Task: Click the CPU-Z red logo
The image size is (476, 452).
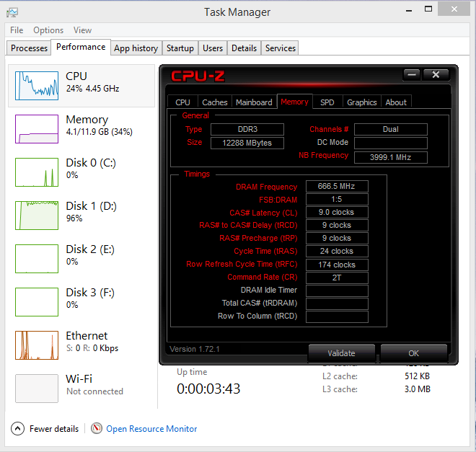Action: (198, 76)
